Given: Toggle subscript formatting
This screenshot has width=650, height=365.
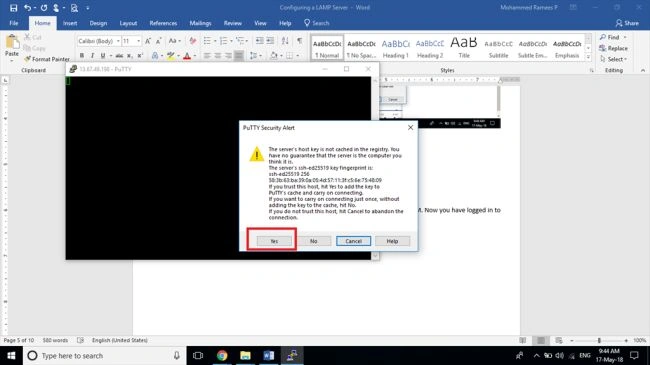Looking at the screenshot, I should tap(130, 56).
